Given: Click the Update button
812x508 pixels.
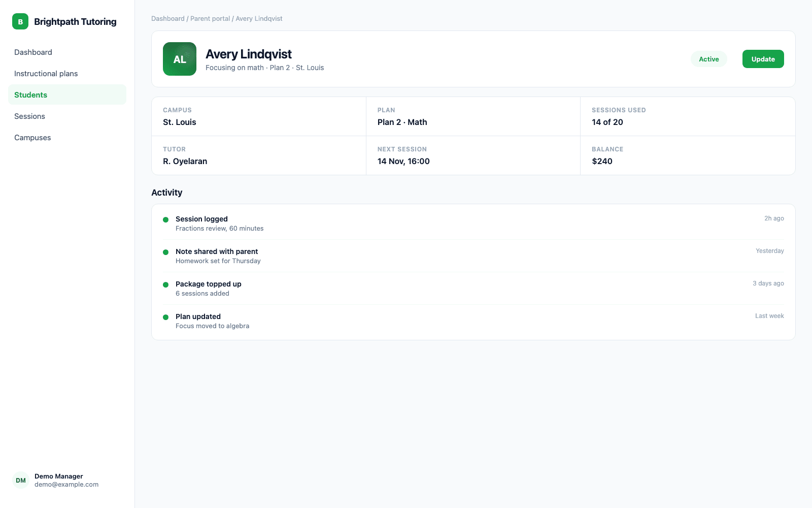Looking at the screenshot, I should (763, 59).
